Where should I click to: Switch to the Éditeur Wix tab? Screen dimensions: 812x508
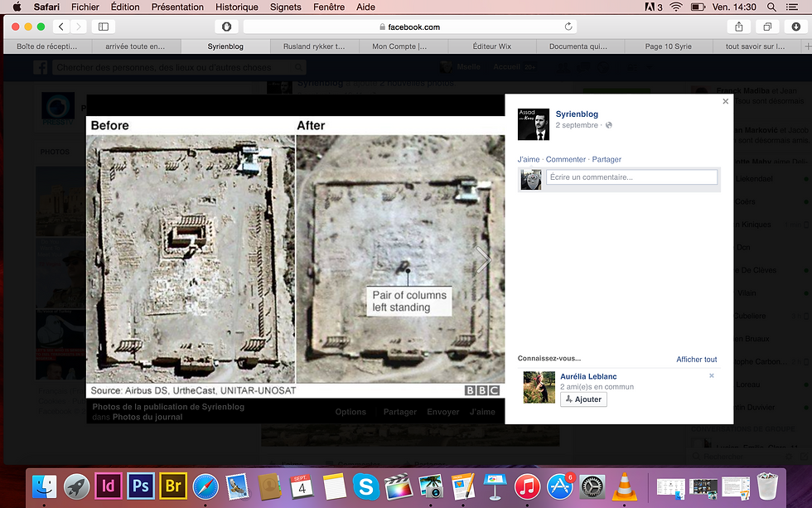click(x=492, y=46)
